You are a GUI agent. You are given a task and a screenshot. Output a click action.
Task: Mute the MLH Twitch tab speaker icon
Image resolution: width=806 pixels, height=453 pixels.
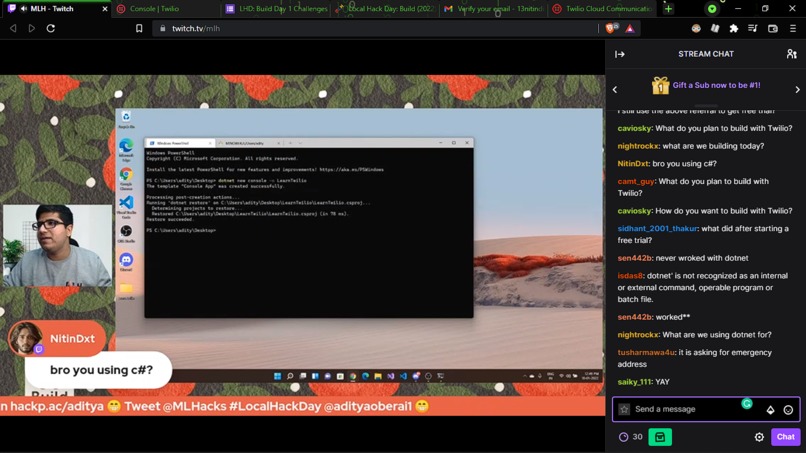click(23, 9)
